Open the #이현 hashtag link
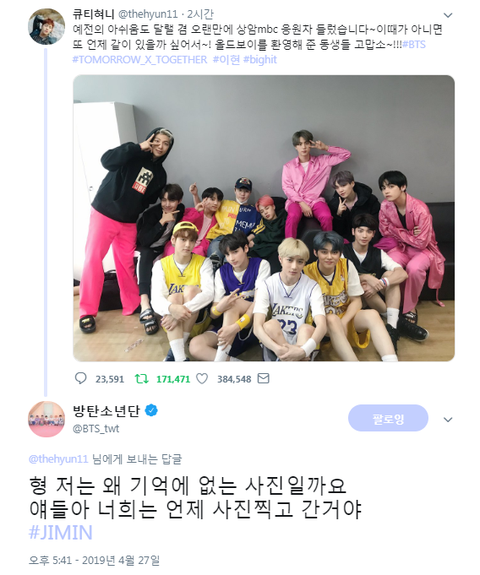 pyautogui.click(x=226, y=59)
